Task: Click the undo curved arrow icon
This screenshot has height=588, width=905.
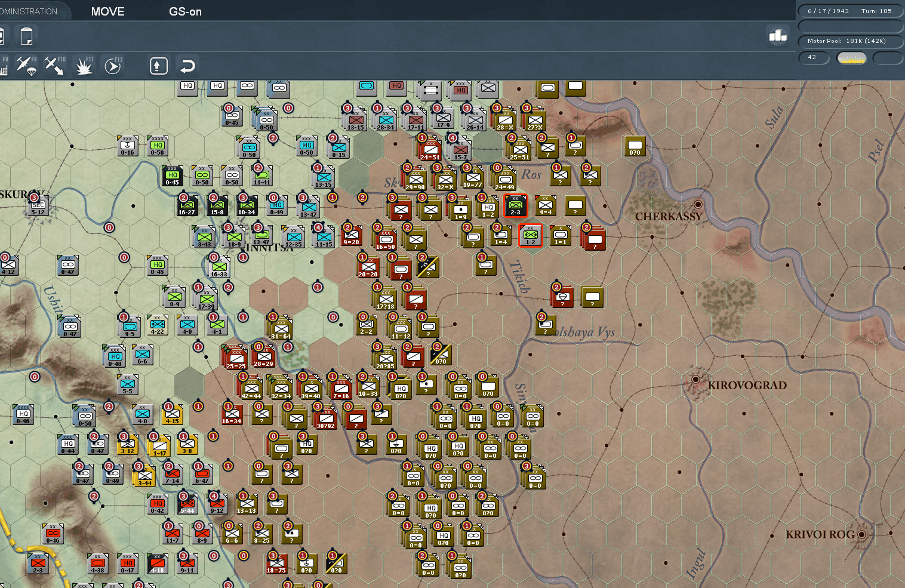Action: 187,66
